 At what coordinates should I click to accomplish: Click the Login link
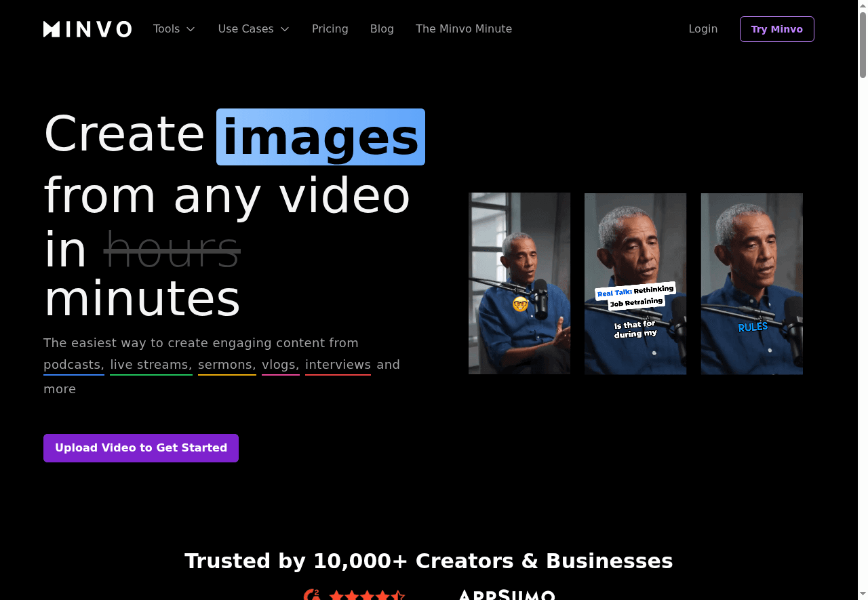click(703, 29)
